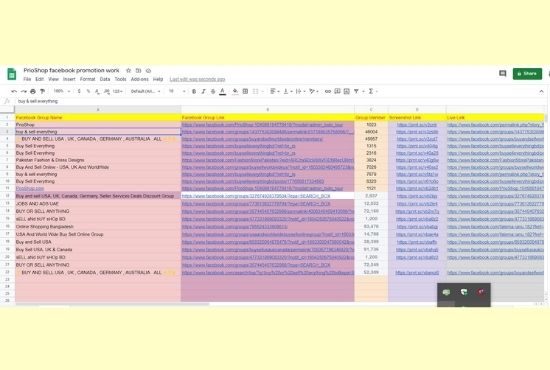Open the text color picker
The height and width of the screenshot is (370, 550).
(x=222, y=92)
